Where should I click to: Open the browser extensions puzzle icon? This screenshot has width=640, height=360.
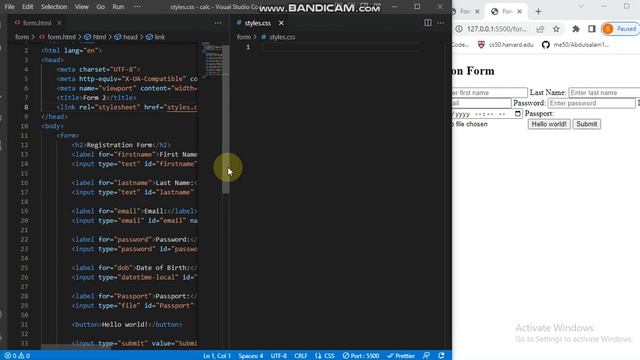click(576, 29)
